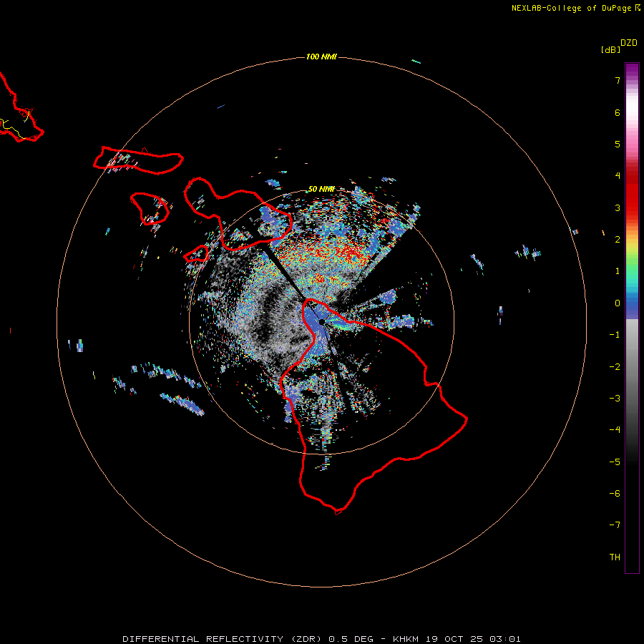Image resolution: width=644 pixels, height=644 pixels.
Task: Click the black radar site dot at the rings' center
Action: pos(321,322)
